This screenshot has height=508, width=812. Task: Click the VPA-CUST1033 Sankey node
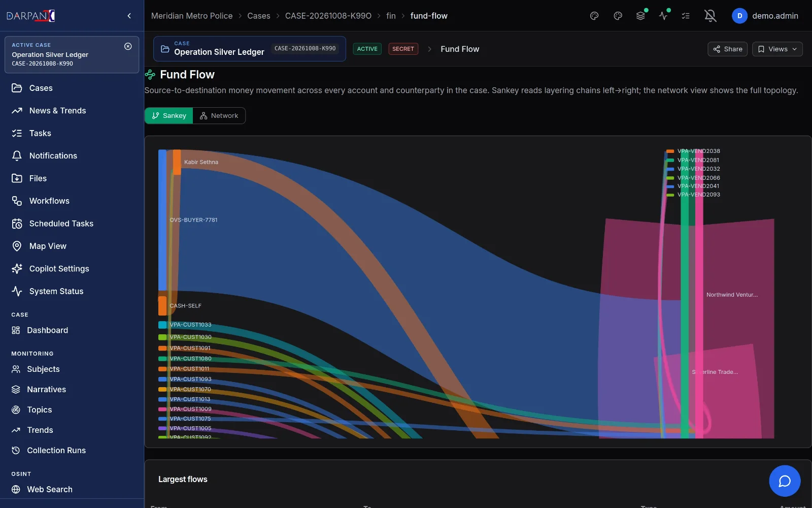[162, 325]
